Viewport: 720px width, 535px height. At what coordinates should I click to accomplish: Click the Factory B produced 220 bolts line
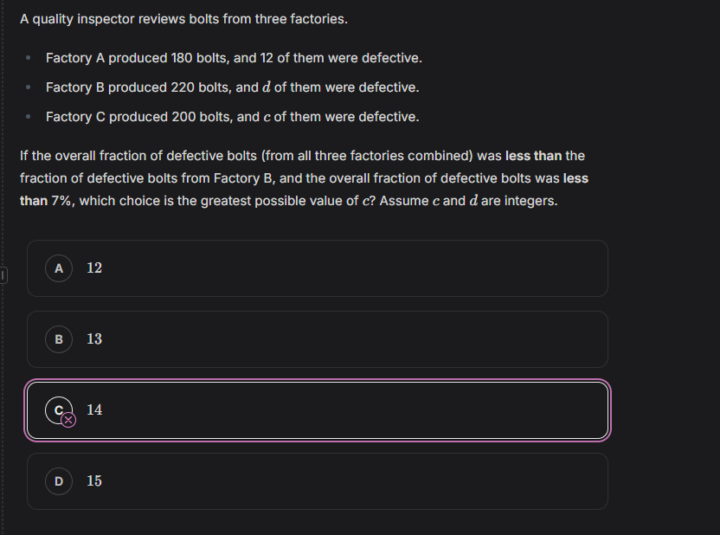click(x=232, y=87)
